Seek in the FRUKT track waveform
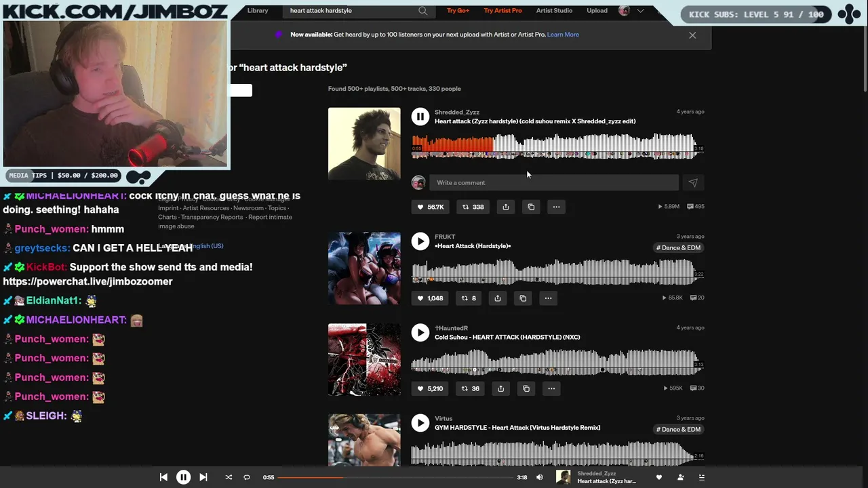The image size is (868, 488). [x=557, y=272]
